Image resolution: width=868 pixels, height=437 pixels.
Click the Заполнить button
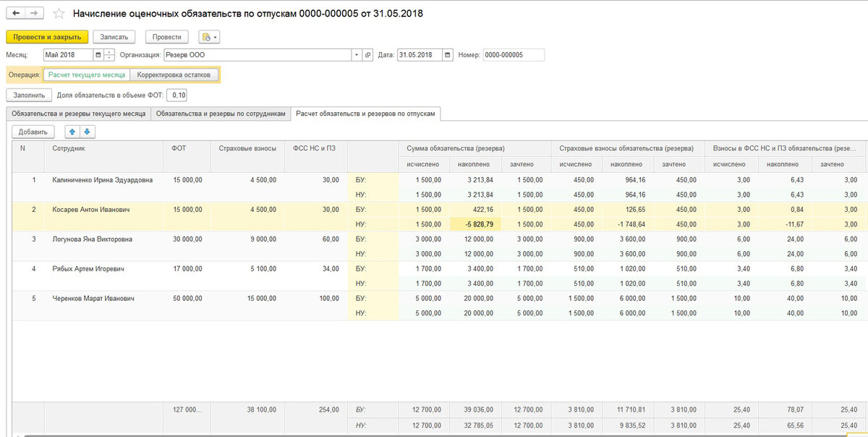coord(29,95)
